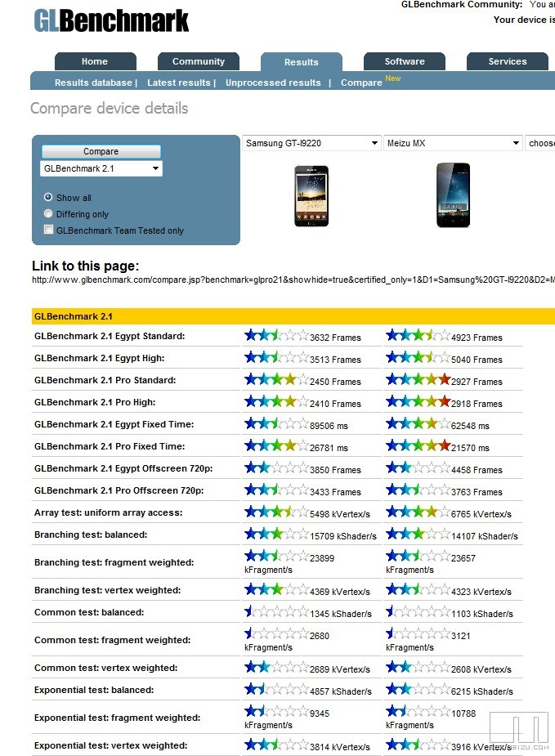
Task: Click Samsung's Egypt Offscreen 720p star rating
Action: [x=276, y=468]
